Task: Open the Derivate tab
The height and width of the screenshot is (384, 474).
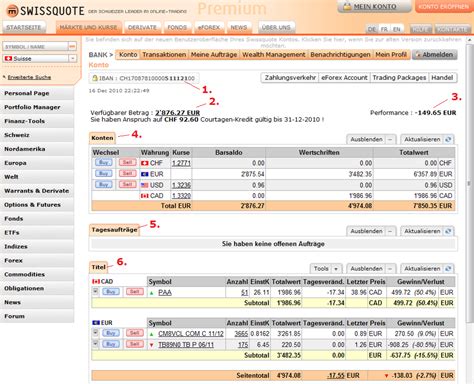Action: click(142, 27)
